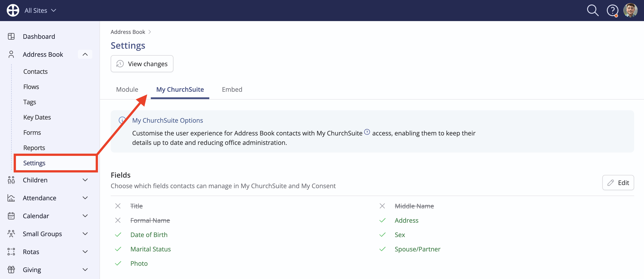Click the checkmark beside Photo

pos(118,263)
